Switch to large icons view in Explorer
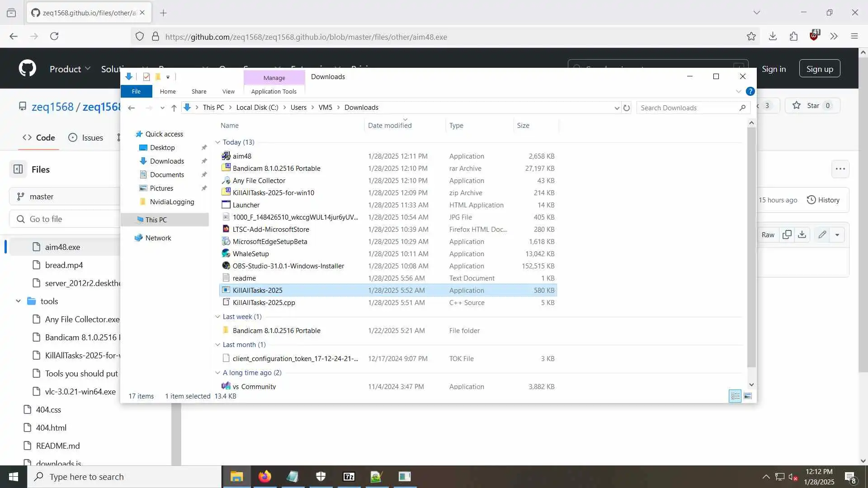This screenshot has height=488, width=868. pos(748,396)
